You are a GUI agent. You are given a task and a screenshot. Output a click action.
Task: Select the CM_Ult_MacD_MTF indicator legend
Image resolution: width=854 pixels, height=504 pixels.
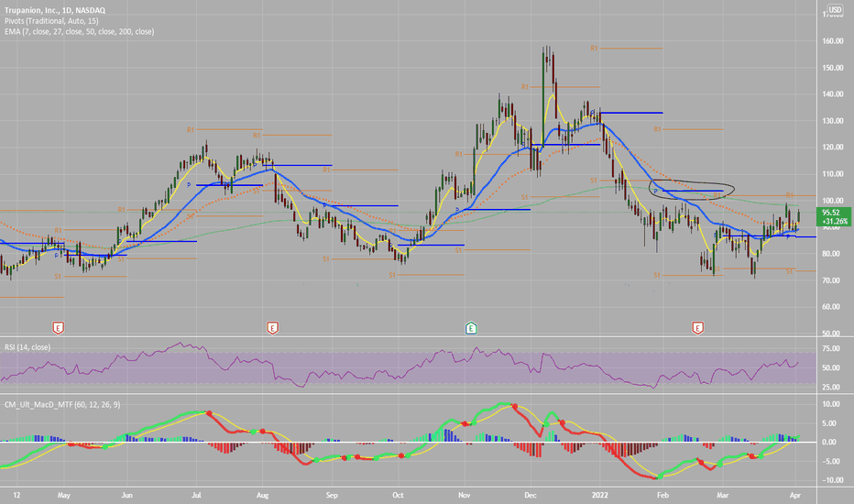pyautogui.click(x=62, y=404)
